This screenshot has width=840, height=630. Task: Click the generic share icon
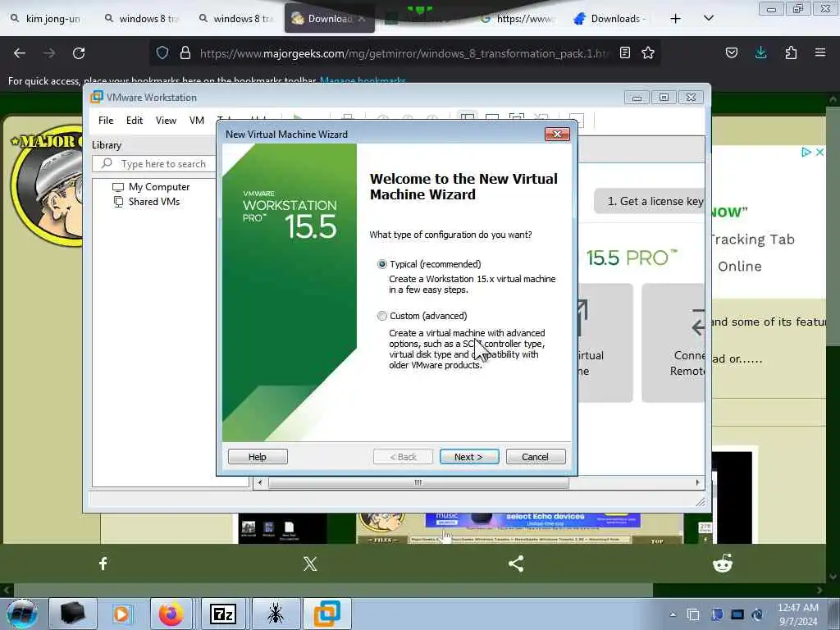(516, 564)
